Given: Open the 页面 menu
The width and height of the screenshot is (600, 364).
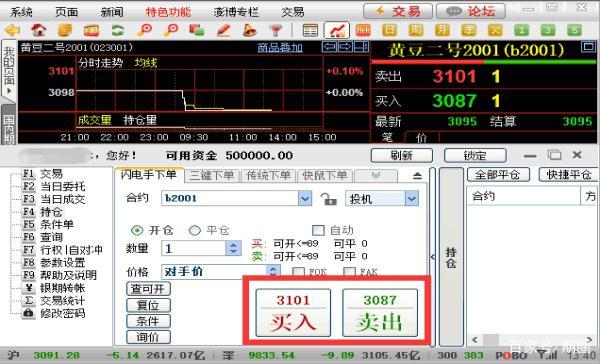Looking at the screenshot, I should (x=67, y=12).
